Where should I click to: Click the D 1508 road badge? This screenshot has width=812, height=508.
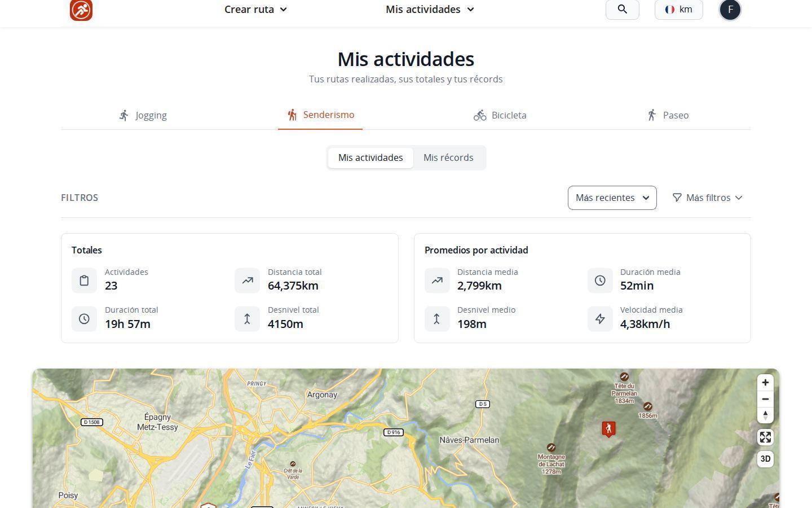pyautogui.click(x=92, y=422)
